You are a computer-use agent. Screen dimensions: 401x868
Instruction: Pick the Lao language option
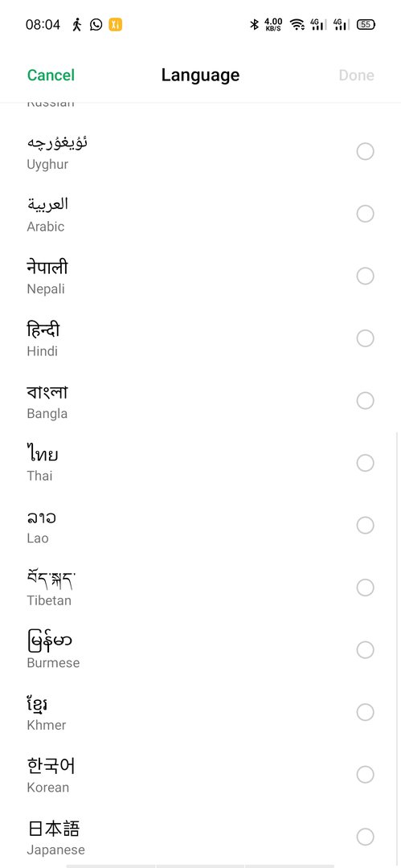pos(201,526)
